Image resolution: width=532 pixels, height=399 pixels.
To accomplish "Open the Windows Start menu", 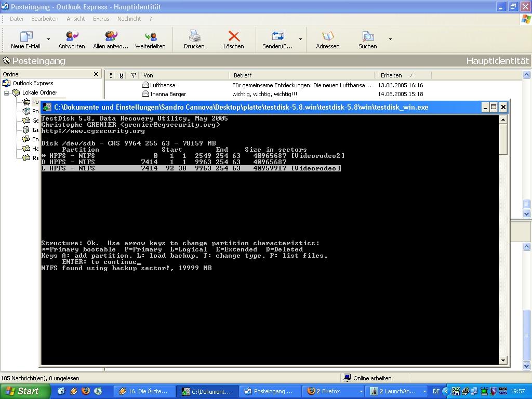I will (24, 391).
